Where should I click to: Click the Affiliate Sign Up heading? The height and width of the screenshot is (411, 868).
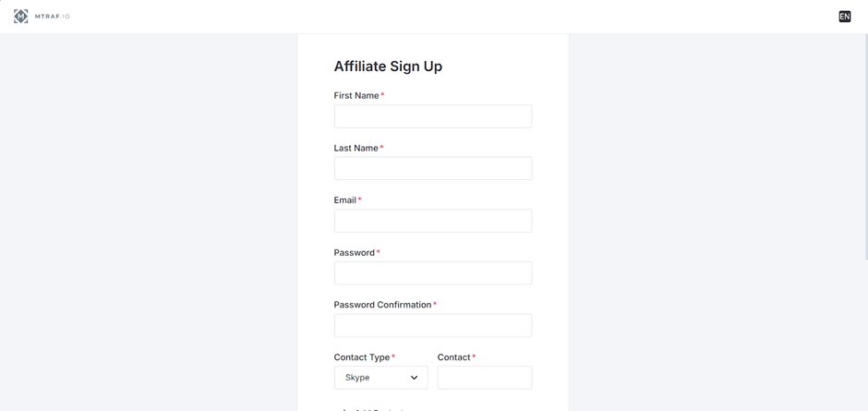point(388,66)
